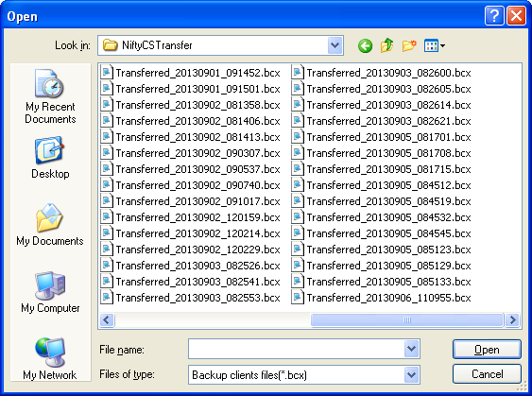Go to My Documents
This screenshot has height=396, width=532.
tap(50, 225)
